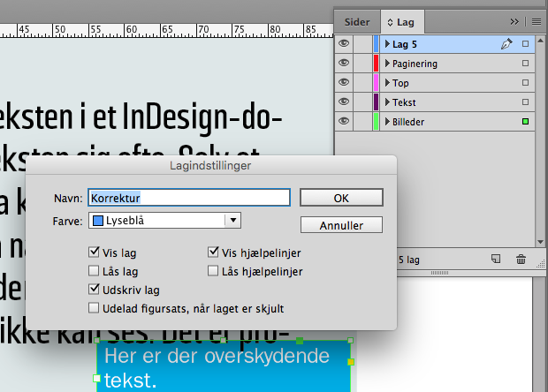The width and height of the screenshot is (548, 392).
Task: Open the Farve dropdown set to Lyseblå
Action: (x=232, y=221)
